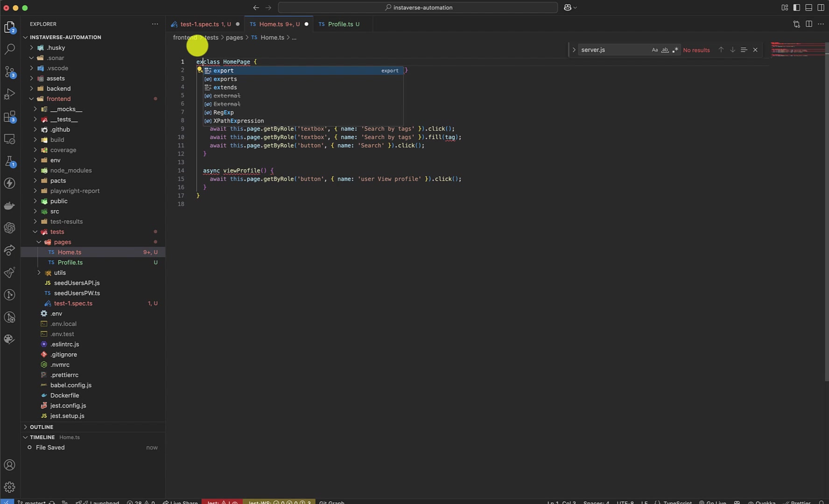The image size is (829, 504).
Task: Open the palette icon view in activity bar
Action: (x=9, y=339)
